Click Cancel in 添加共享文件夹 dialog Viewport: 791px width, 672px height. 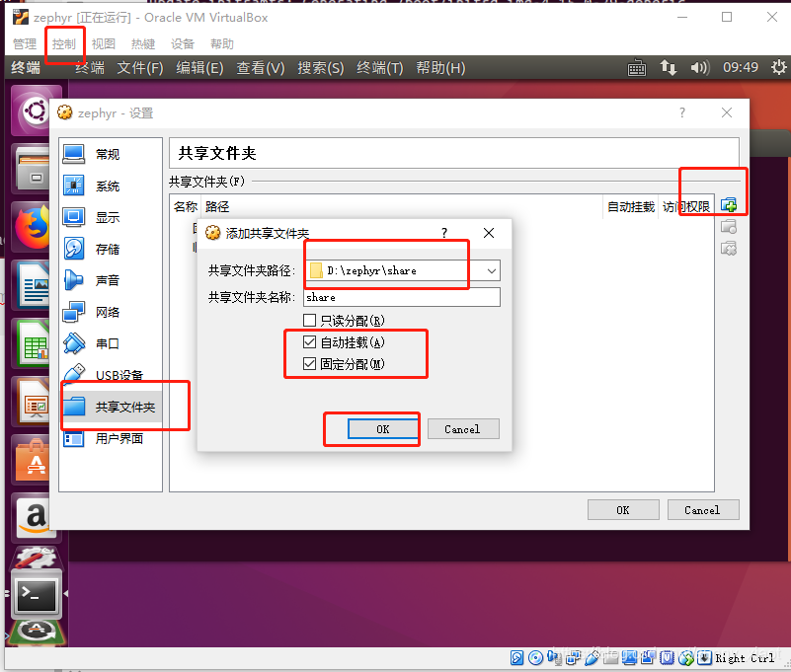pos(463,429)
